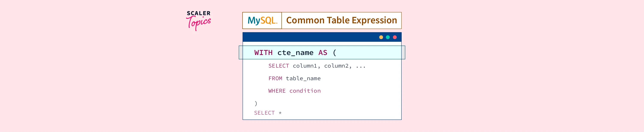This screenshot has width=644, height=132.
Task: Click the WHERE keyword
Action: click(277, 91)
